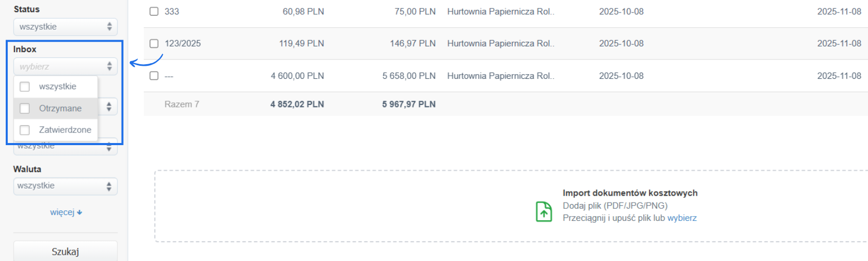The image size is (868, 261).
Task: Expand more filters via 'więcej'
Action: 66,212
